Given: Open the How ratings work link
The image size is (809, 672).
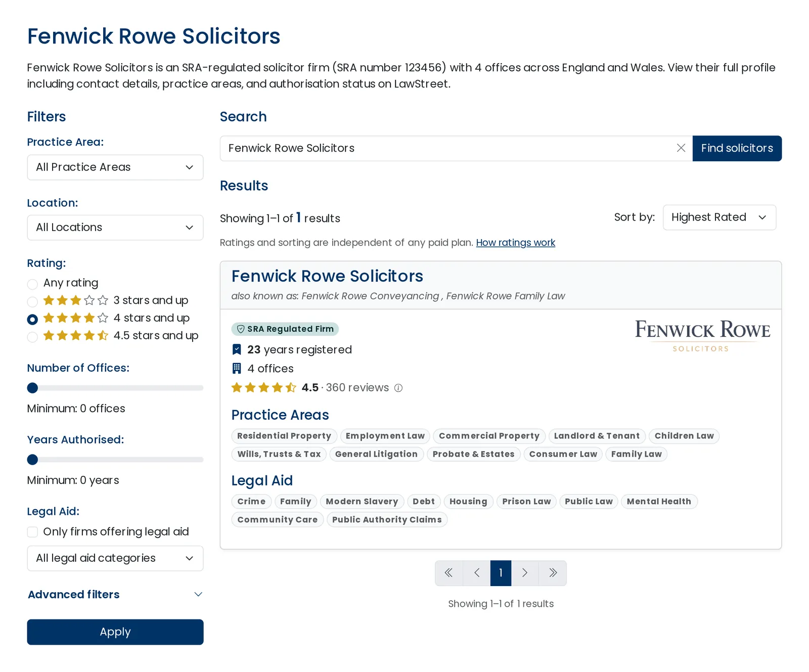Looking at the screenshot, I should pos(515,243).
